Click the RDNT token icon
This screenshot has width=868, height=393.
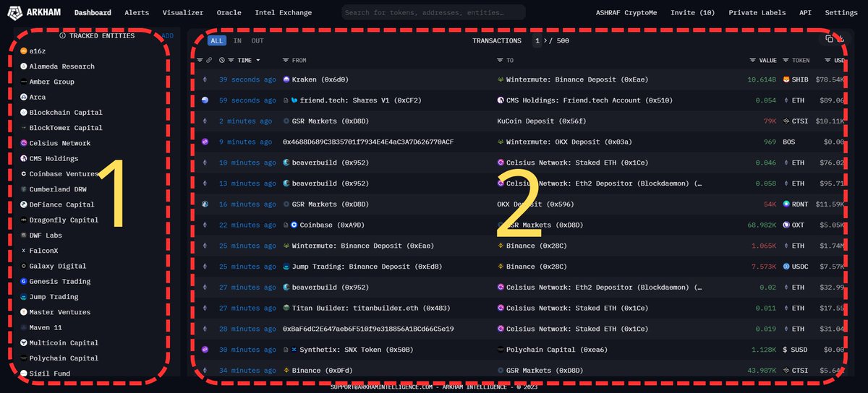[786, 204]
